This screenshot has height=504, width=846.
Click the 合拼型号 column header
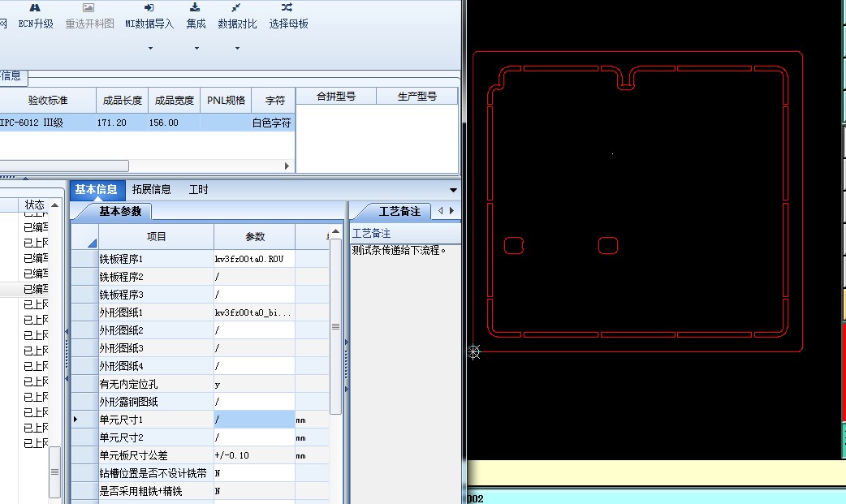tap(336, 96)
